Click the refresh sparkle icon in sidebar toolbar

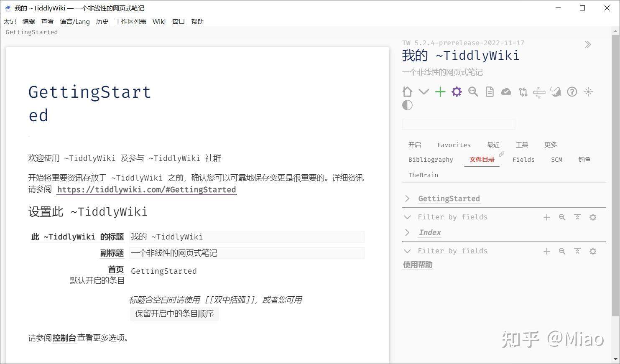point(588,92)
